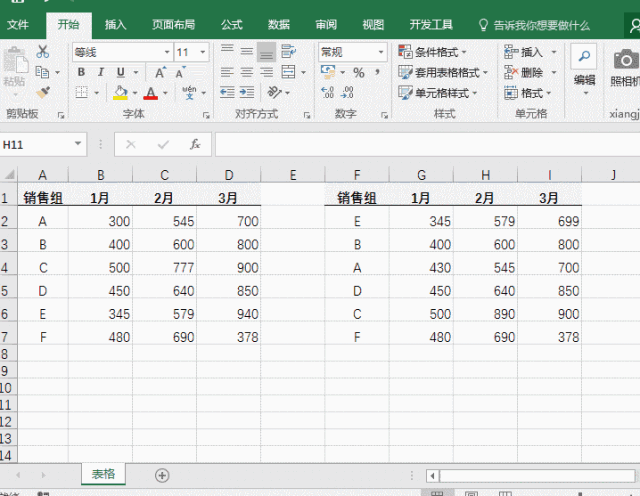Click Increase Decimal icon
Viewport: 640px width, 496px height.
coord(327,93)
